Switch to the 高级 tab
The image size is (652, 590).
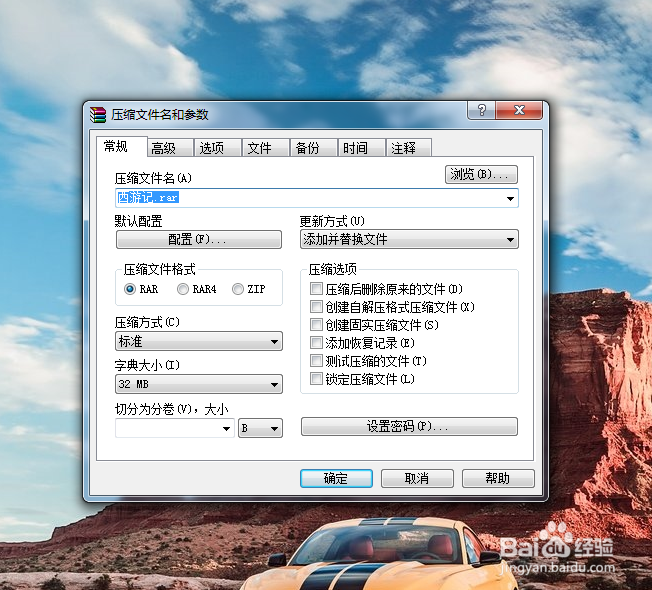170,148
